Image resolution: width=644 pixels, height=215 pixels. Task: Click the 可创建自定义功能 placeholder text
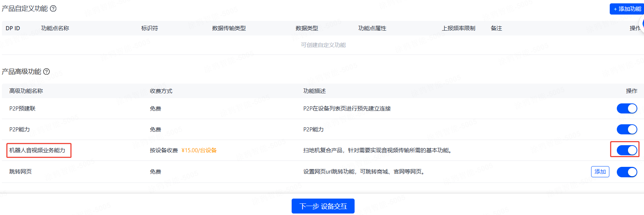323,45
